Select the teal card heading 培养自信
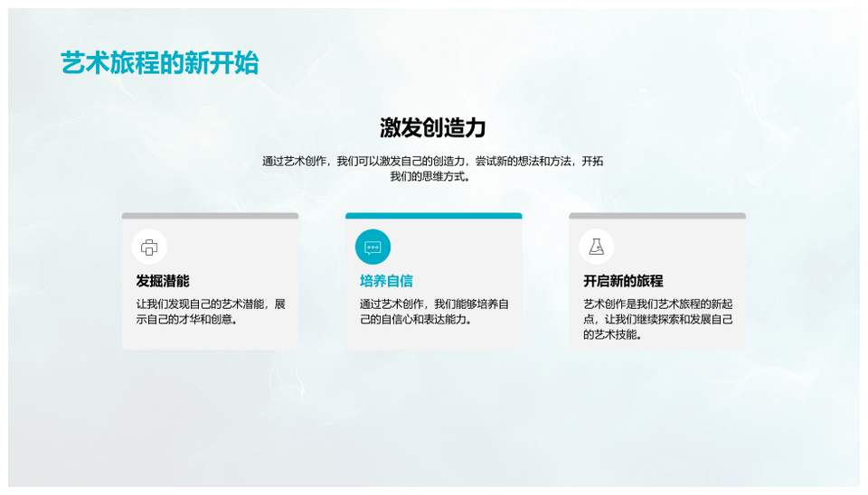The width and height of the screenshot is (868, 495). coord(386,281)
